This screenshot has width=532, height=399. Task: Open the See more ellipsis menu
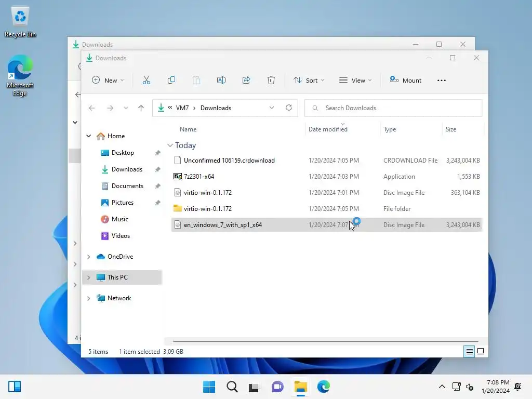[442, 81]
